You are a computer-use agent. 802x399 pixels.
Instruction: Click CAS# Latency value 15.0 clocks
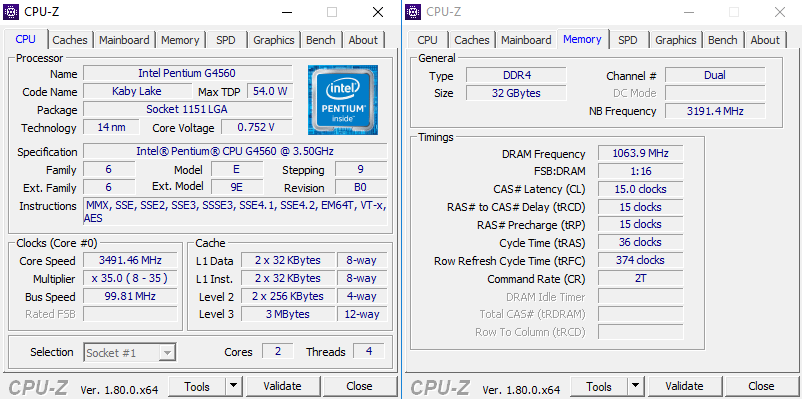pyautogui.click(x=640, y=189)
